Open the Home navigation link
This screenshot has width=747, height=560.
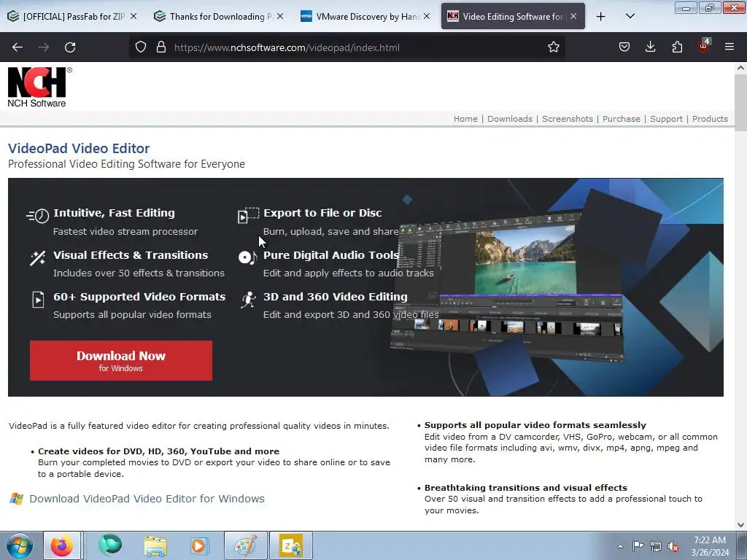pyautogui.click(x=465, y=119)
